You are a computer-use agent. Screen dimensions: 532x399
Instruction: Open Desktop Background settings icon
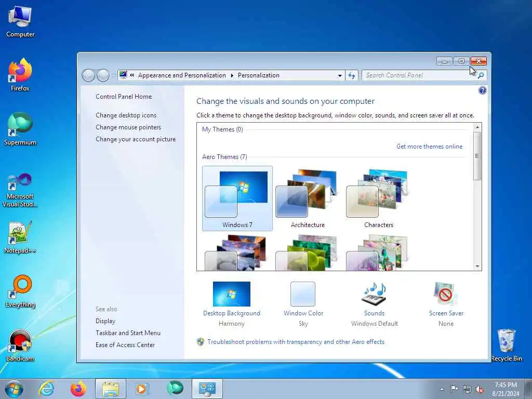[x=232, y=294]
